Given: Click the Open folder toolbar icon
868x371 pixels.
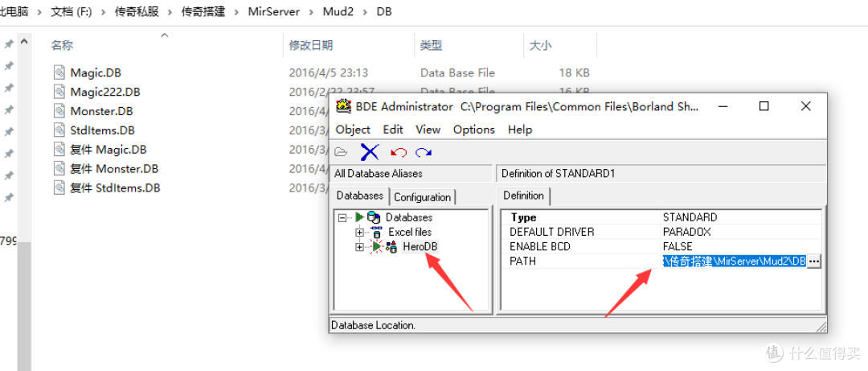Looking at the screenshot, I should [x=342, y=152].
